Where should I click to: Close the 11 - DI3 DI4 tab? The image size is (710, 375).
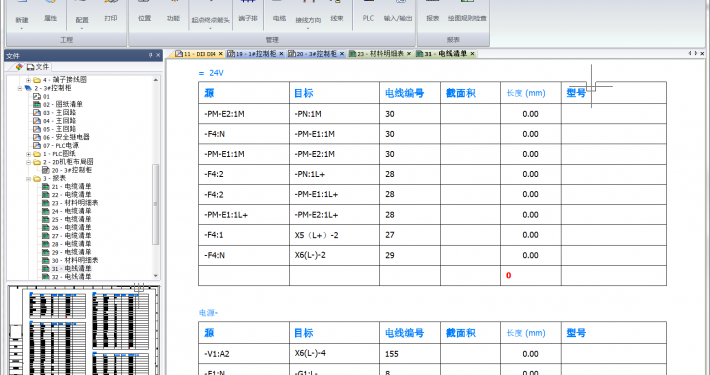pyautogui.click(x=221, y=54)
